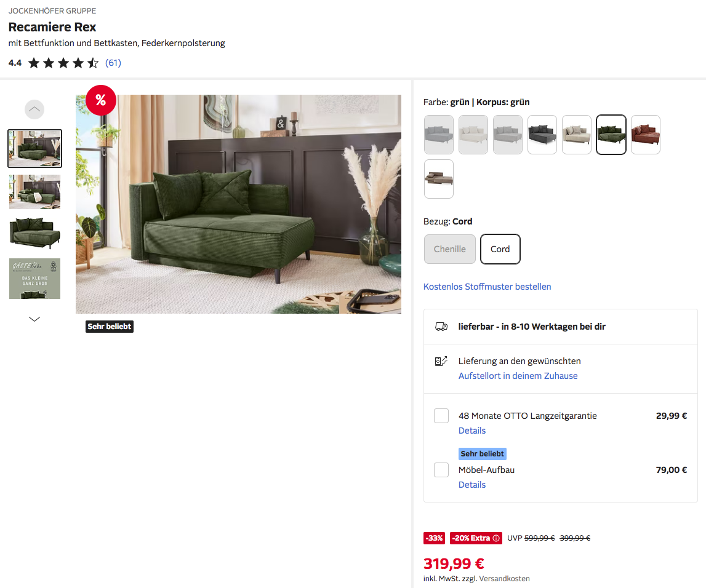Click the red percent discount badge

pos(101,100)
